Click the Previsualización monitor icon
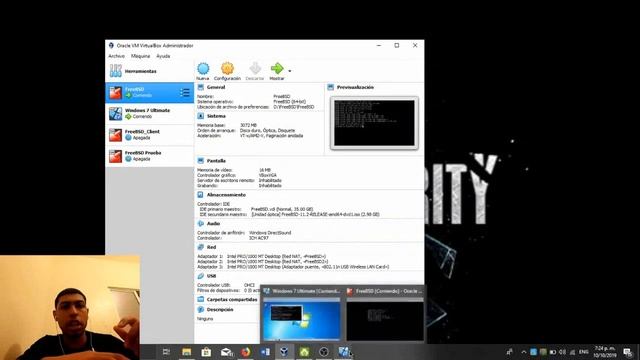The height and width of the screenshot is (360, 640). pos(331,87)
